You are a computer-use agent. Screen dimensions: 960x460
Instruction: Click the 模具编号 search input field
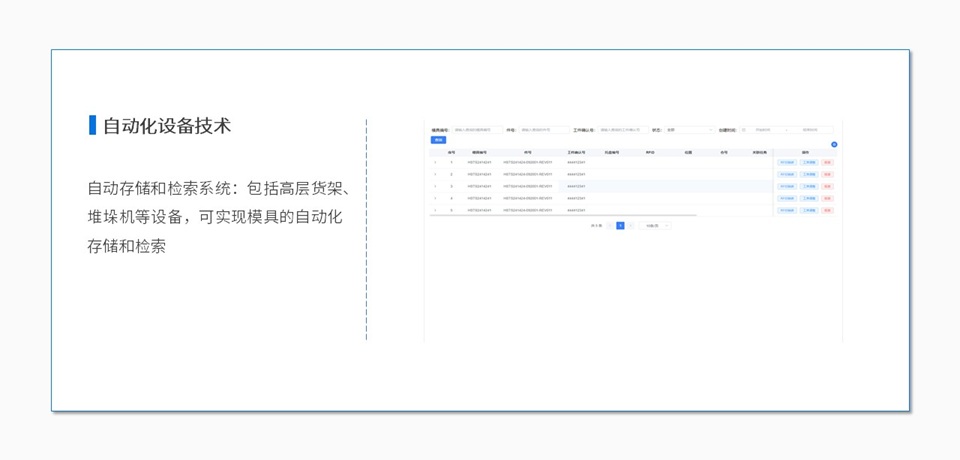(x=477, y=130)
